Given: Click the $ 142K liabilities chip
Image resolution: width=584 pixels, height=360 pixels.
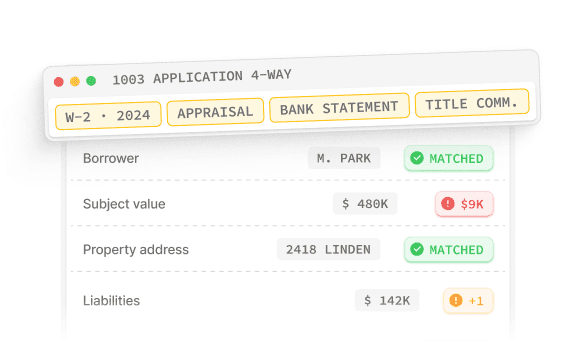Looking at the screenshot, I should click(x=387, y=300).
